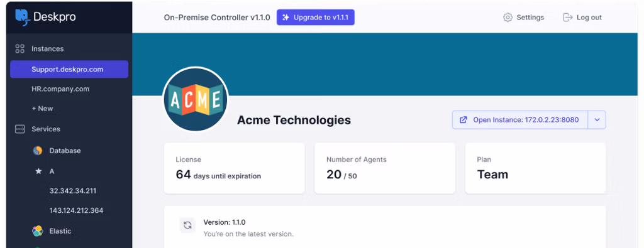Click the Settings gear icon
This screenshot has width=644, height=248.
(x=508, y=17)
